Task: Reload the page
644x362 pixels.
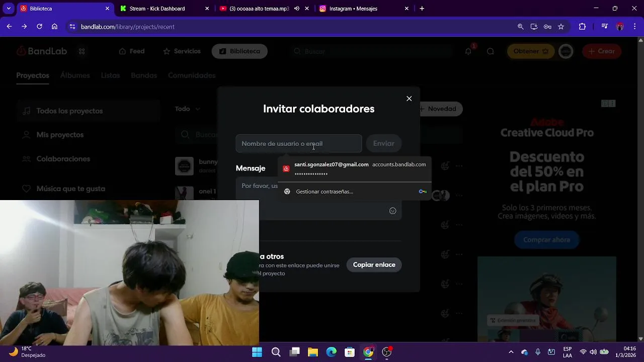Action: [x=39, y=27]
